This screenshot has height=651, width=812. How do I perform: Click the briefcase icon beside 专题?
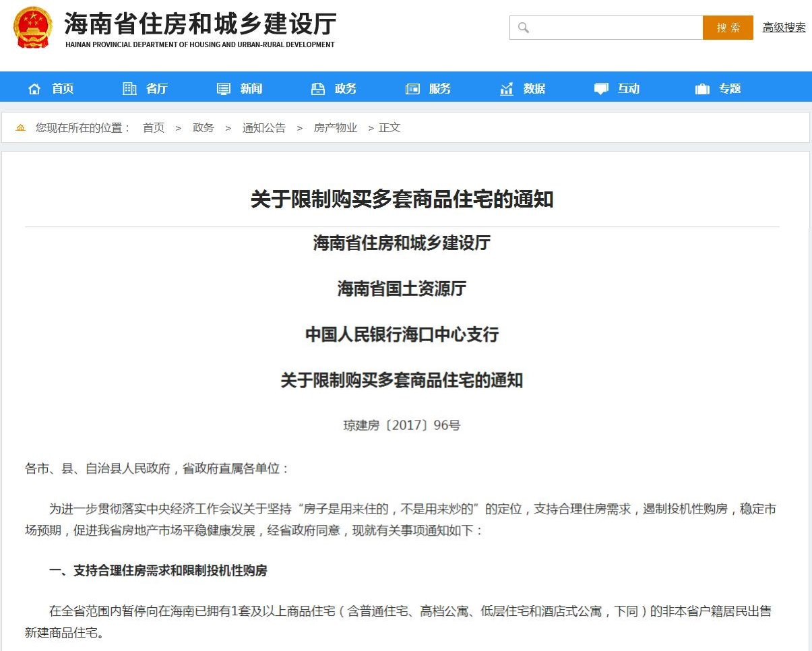coord(702,89)
